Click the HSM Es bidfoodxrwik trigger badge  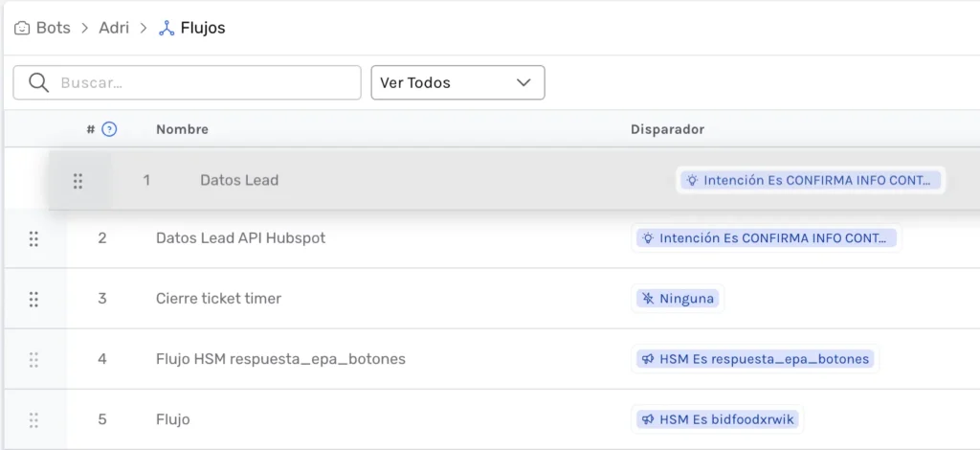[719, 419]
